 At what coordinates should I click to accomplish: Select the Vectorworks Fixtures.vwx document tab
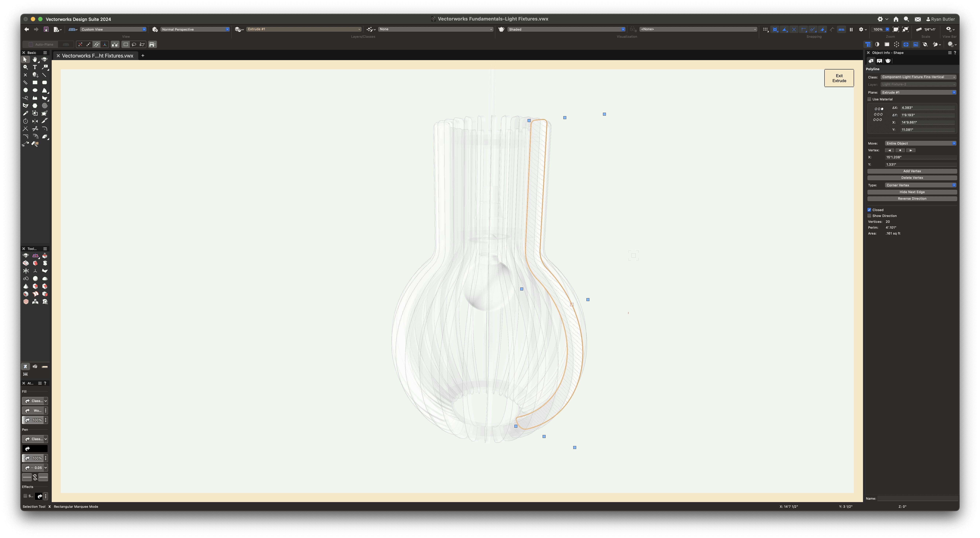[x=97, y=56]
